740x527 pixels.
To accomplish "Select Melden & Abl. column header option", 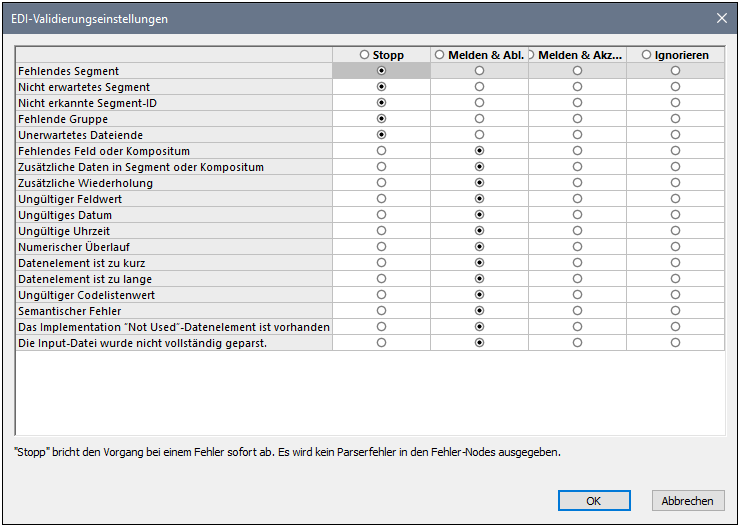I will (x=440, y=55).
